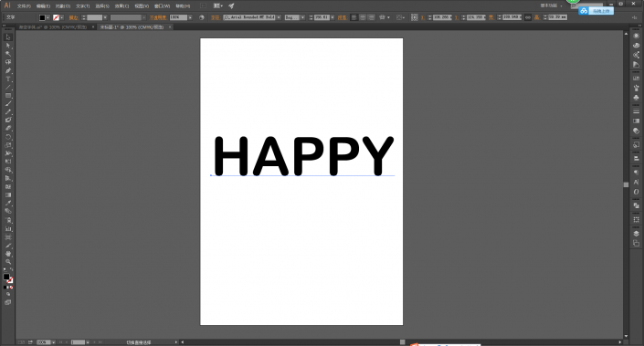Select the Paintbrush tool
The width and height of the screenshot is (644, 346).
[8, 103]
